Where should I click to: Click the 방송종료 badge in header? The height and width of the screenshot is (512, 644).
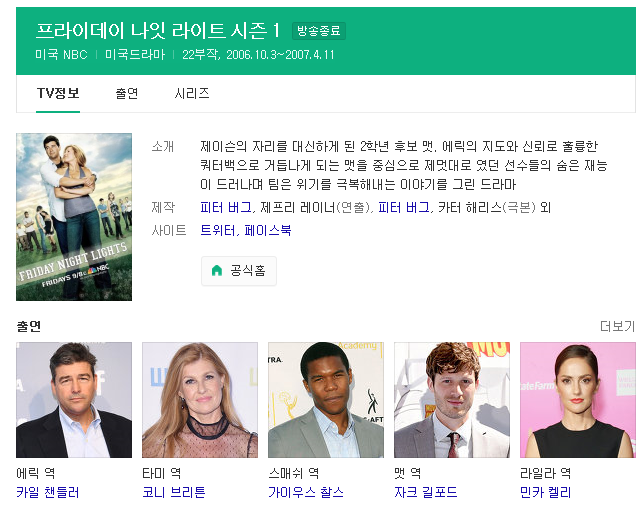(319, 31)
